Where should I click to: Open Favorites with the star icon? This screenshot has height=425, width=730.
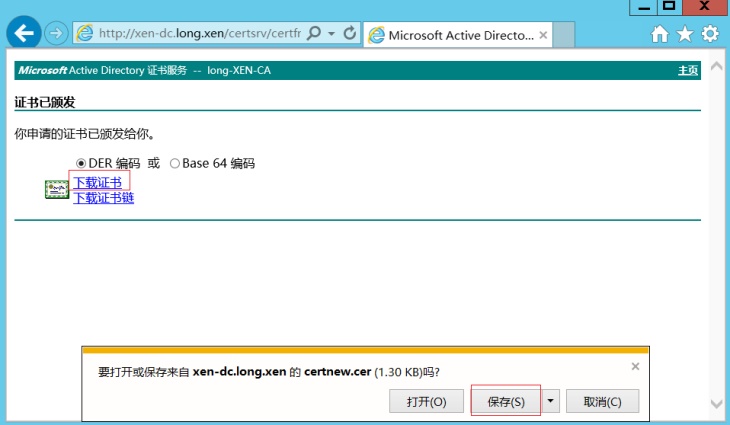pyautogui.click(x=685, y=34)
